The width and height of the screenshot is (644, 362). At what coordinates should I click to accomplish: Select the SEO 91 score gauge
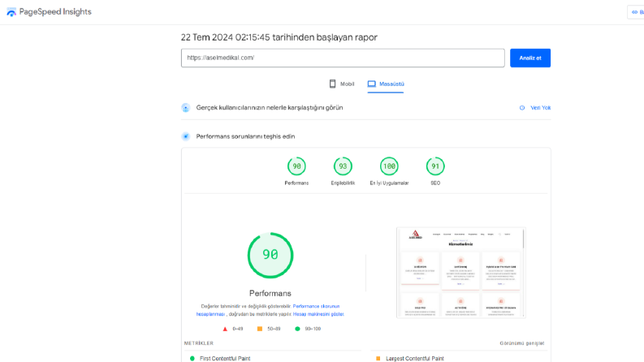click(x=435, y=166)
